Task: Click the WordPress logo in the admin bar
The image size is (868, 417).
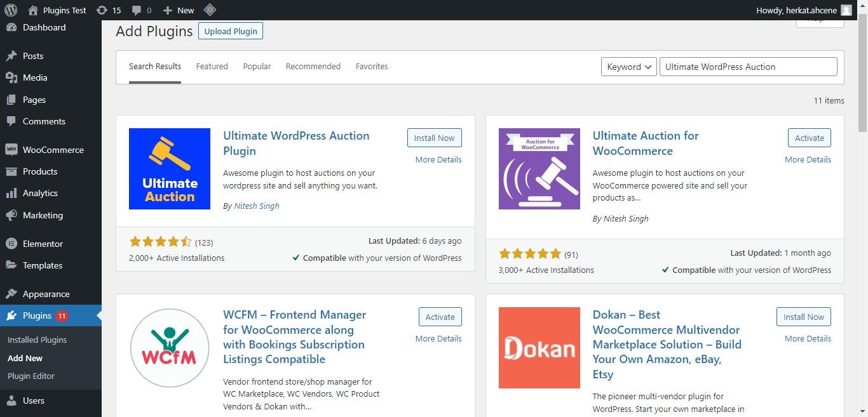Action: 10,10
